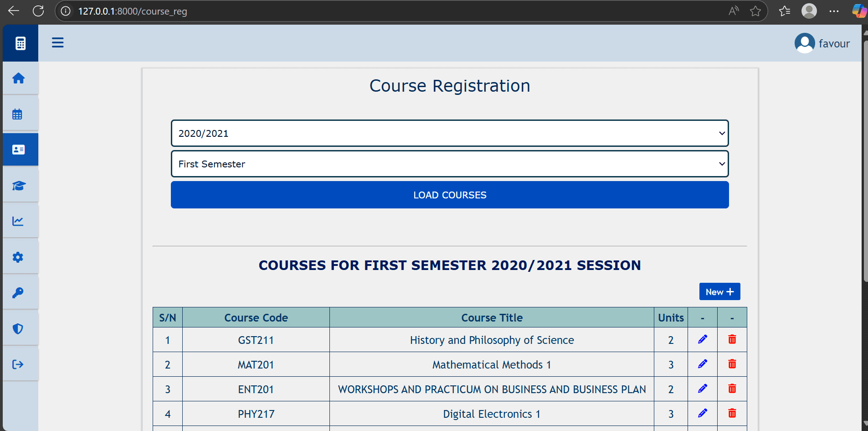Click the shield icon in sidebar
The width and height of the screenshot is (868, 431).
coord(18,329)
